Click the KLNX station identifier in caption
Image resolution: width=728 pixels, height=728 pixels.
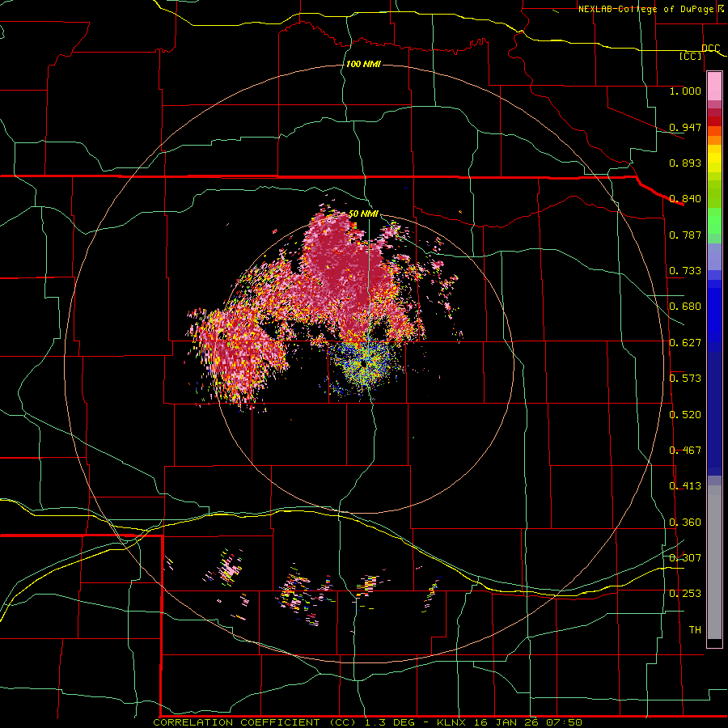[451, 722]
